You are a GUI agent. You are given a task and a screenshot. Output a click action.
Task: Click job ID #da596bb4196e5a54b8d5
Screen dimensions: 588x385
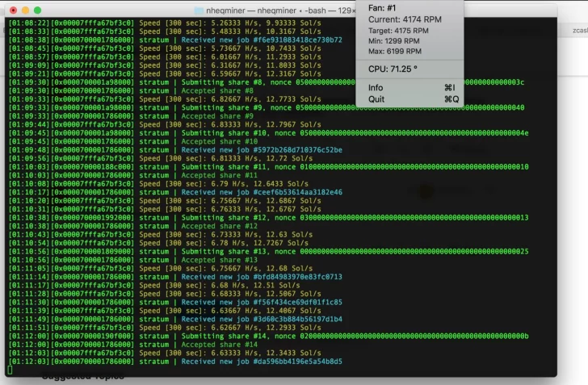298,362
